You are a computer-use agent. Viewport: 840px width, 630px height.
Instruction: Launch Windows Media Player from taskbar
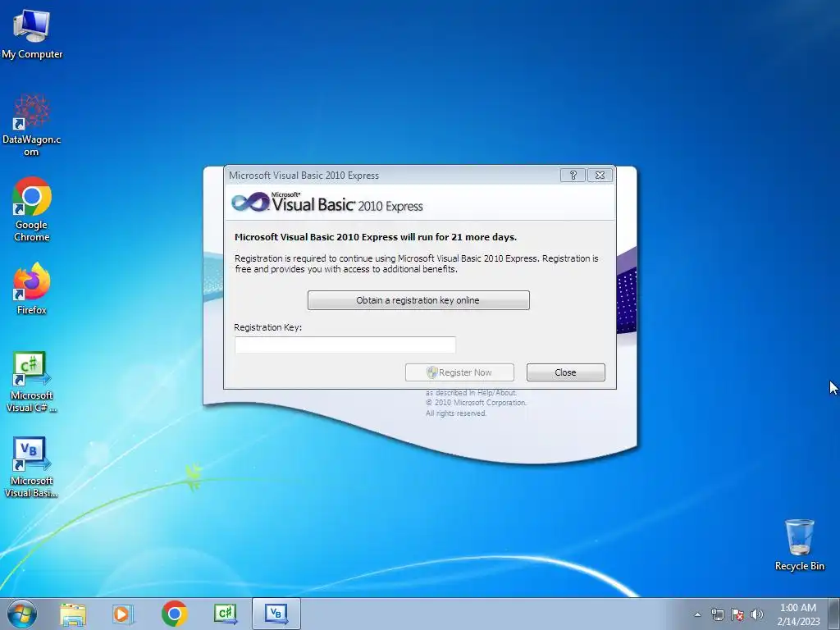pos(123,614)
